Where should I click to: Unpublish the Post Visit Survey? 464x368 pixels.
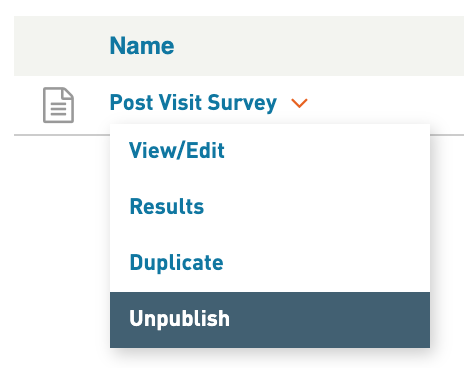coord(270,320)
